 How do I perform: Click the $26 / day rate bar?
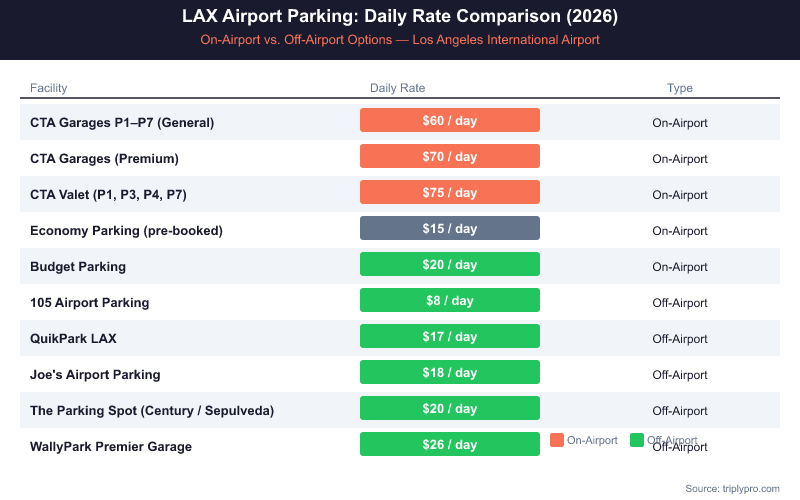point(449,444)
